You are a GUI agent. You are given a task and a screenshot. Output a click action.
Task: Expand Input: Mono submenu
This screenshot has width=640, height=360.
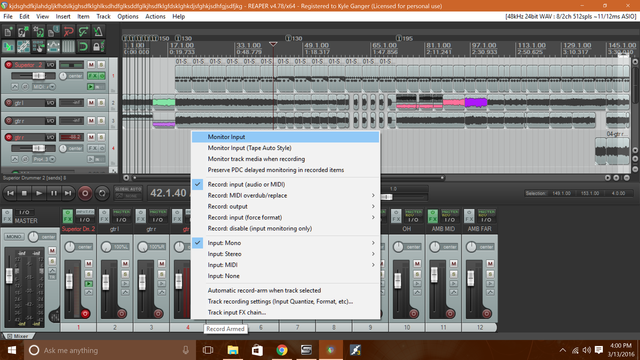[285, 243]
